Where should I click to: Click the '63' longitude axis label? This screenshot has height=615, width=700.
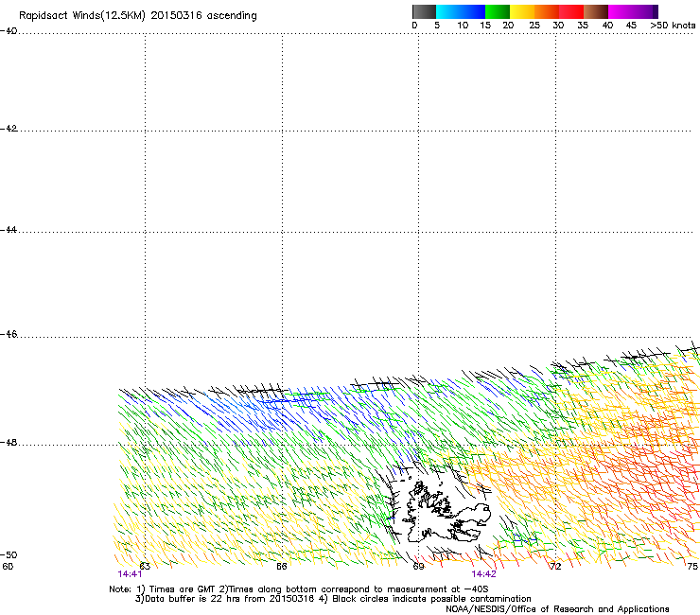click(145, 567)
